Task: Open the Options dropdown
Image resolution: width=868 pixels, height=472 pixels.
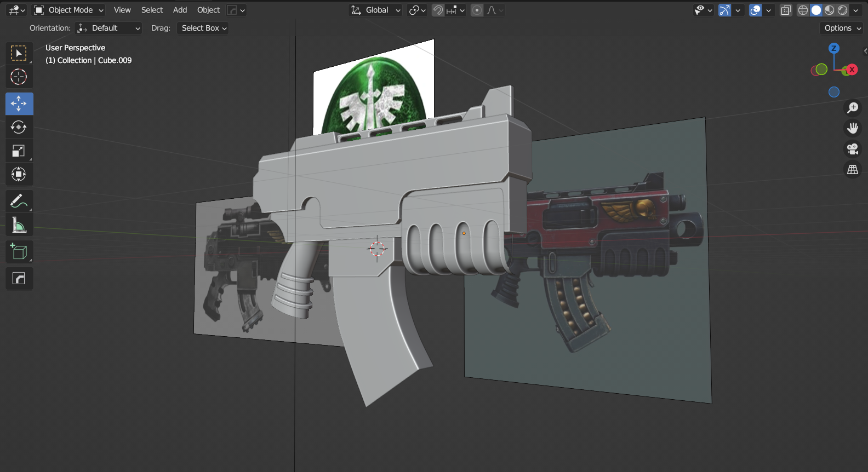Action: [842, 28]
